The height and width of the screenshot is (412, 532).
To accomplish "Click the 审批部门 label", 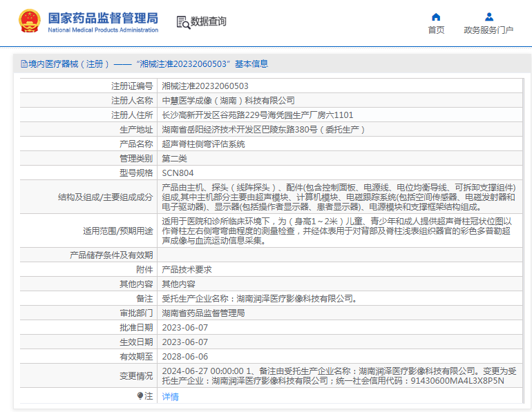I will click(x=136, y=313).
